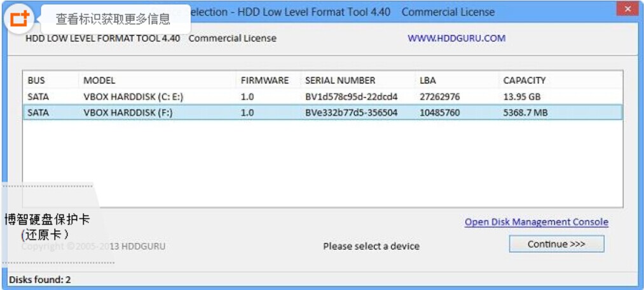Click the 13.95 GB capacity cell
The image size is (644, 290).
tap(521, 97)
